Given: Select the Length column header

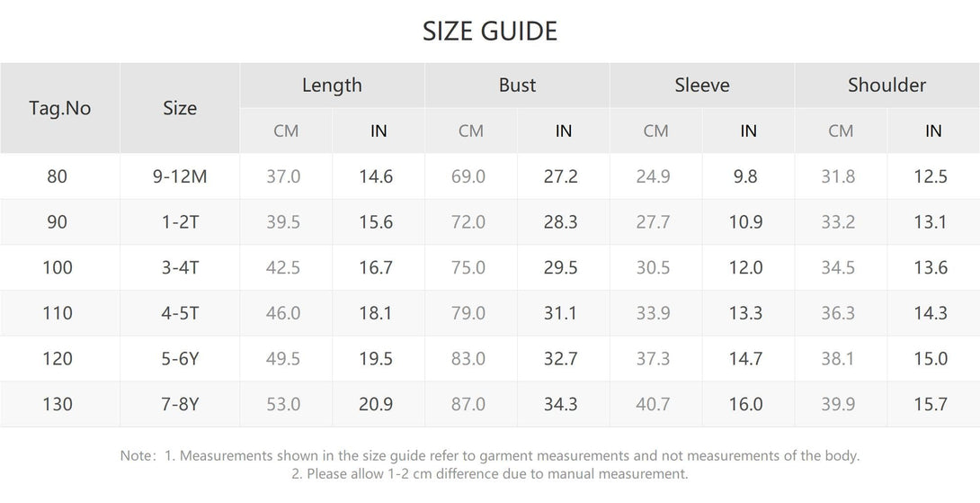Looking at the screenshot, I should coord(332,85).
